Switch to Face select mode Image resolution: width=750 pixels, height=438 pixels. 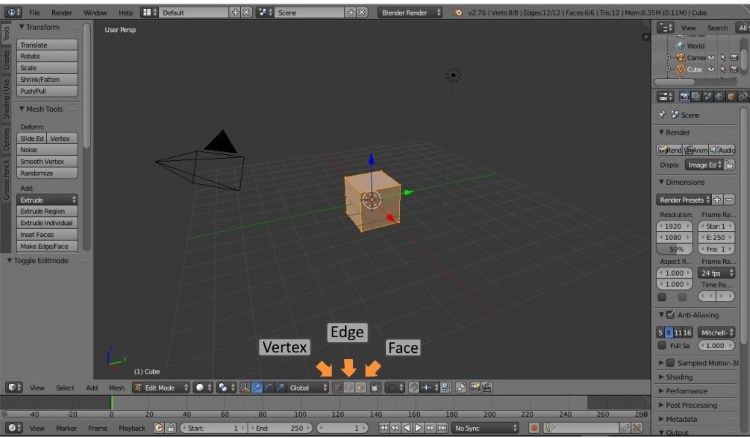(x=361, y=387)
